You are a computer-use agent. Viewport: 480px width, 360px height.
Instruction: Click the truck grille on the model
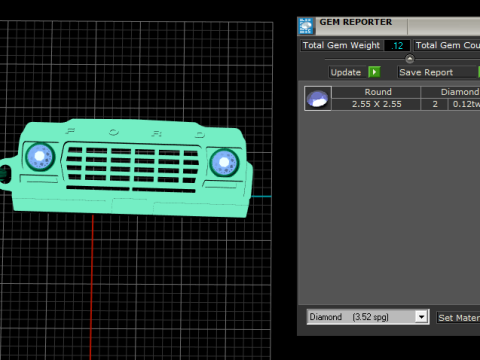(x=132, y=167)
